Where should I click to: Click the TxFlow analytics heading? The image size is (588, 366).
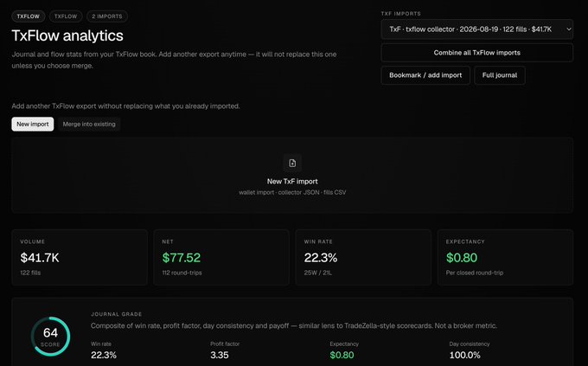click(x=67, y=35)
